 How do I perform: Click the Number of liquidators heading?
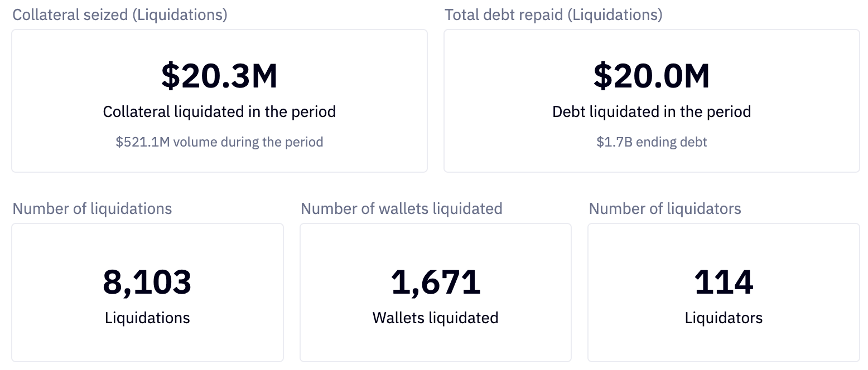pyautogui.click(x=665, y=209)
